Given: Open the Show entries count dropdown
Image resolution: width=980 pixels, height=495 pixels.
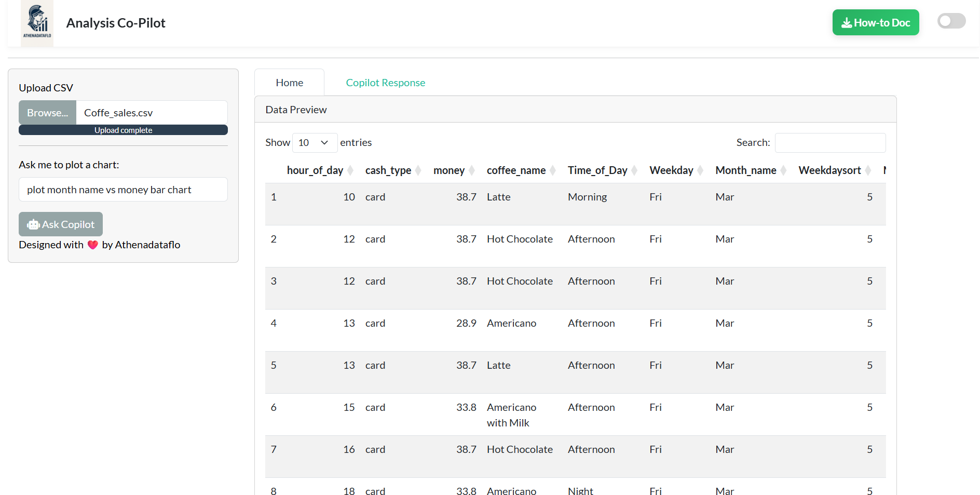Looking at the screenshot, I should point(315,143).
